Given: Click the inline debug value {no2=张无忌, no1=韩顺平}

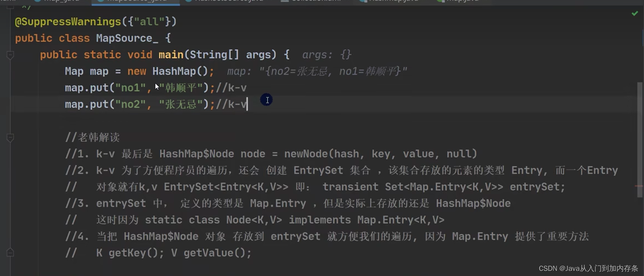Looking at the screenshot, I should coord(333,71).
